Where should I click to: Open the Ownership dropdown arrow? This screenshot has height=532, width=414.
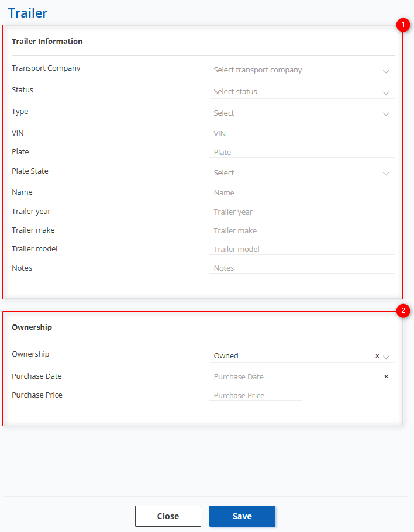tap(386, 356)
